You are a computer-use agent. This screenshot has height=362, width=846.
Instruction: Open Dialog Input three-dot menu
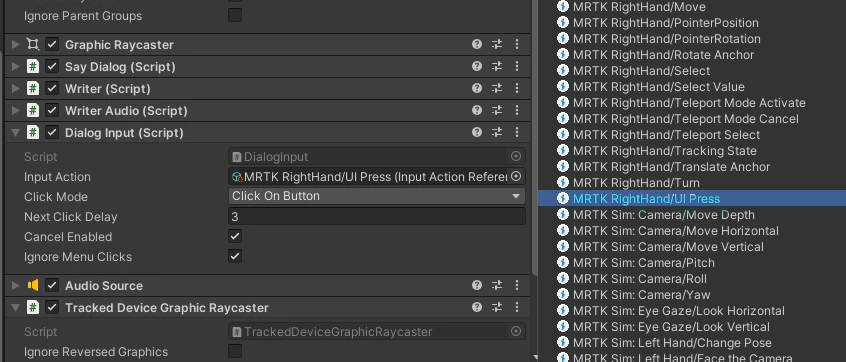coord(517,132)
